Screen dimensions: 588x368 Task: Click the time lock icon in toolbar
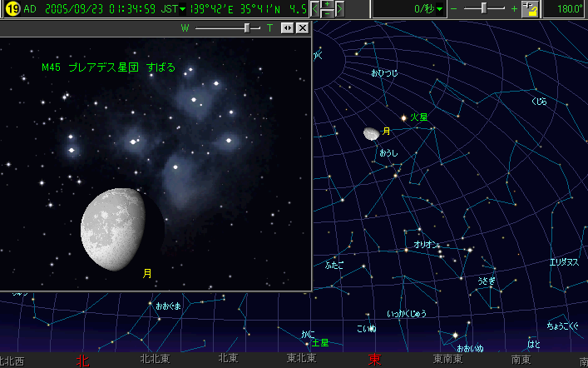pyautogui.click(x=531, y=9)
